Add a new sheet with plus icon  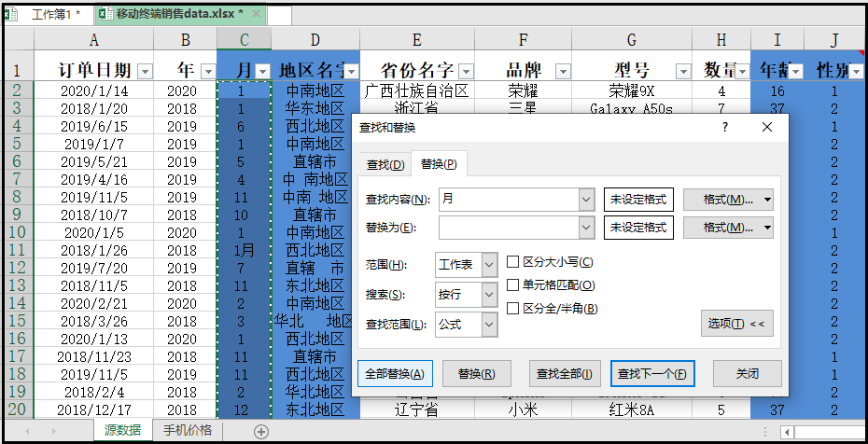pyautogui.click(x=261, y=431)
